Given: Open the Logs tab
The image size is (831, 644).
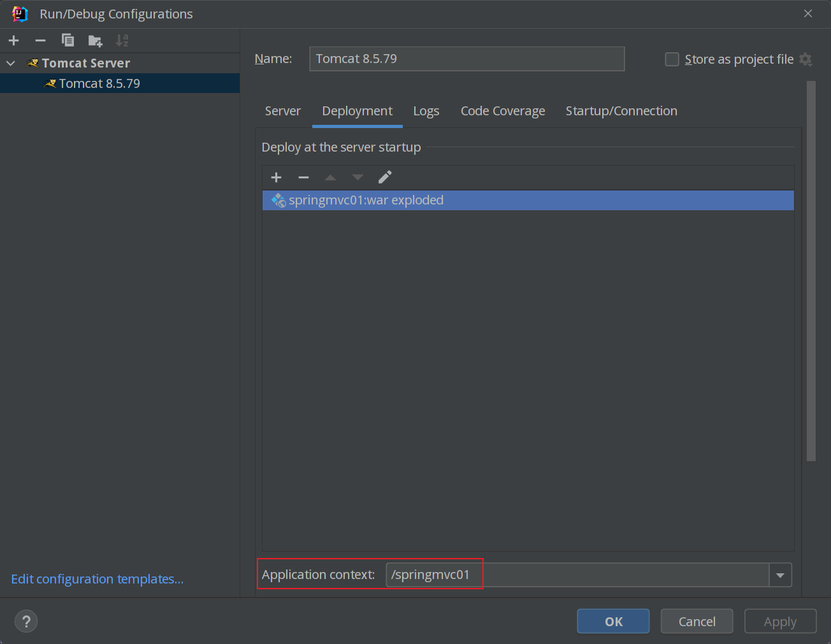Looking at the screenshot, I should pyautogui.click(x=426, y=111).
